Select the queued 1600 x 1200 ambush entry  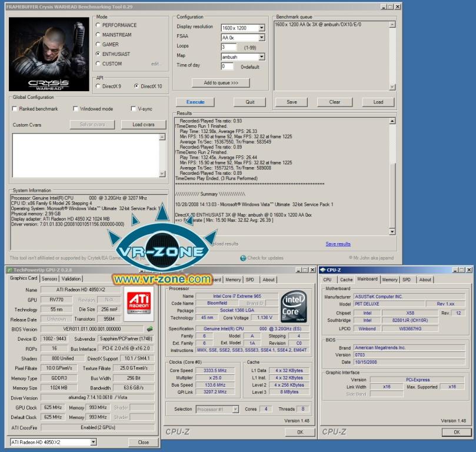(x=318, y=24)
